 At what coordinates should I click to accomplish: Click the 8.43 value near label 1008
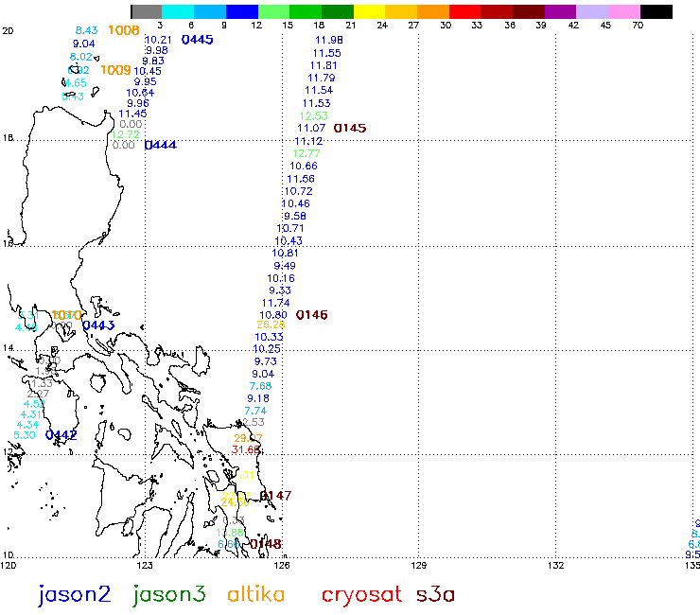pyautogui.click(x=86, y=30)
